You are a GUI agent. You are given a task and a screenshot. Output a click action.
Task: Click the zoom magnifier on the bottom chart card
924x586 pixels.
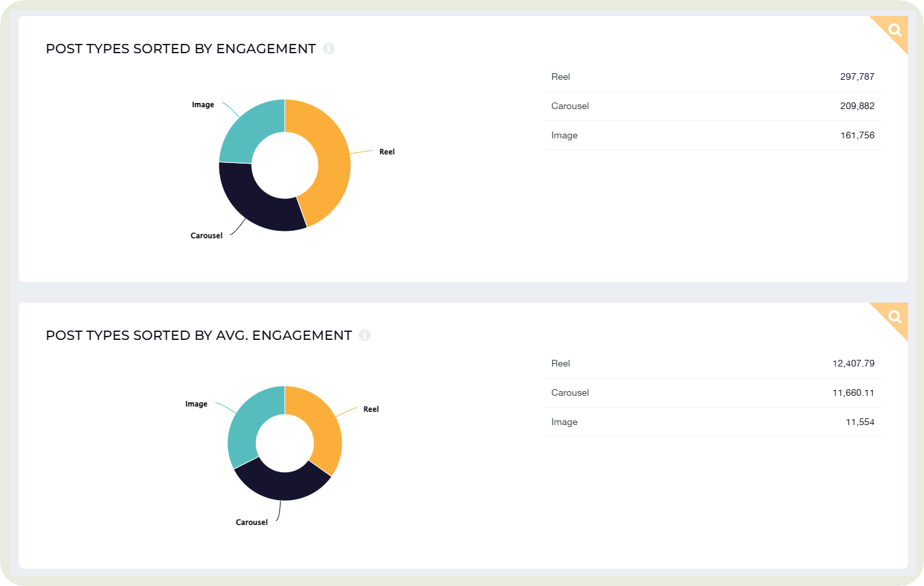click(894, 316)
